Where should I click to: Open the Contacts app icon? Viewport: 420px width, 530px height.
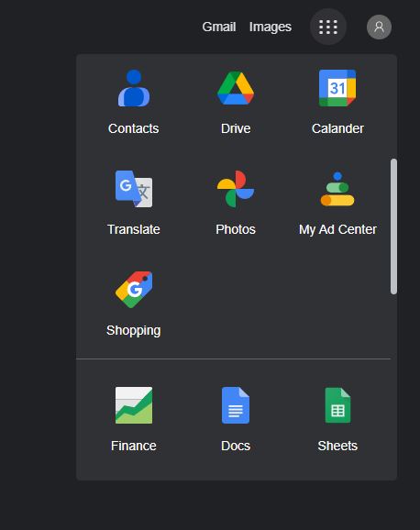(x=134, y=88)
